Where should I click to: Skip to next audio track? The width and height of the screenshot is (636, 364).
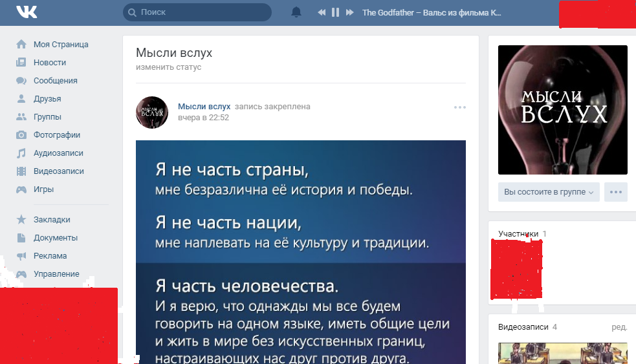click(x=349, y=12)
